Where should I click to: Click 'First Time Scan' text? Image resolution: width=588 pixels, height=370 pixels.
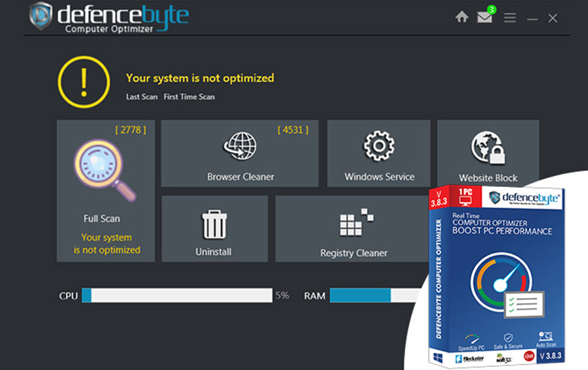(x=189, y=97)
